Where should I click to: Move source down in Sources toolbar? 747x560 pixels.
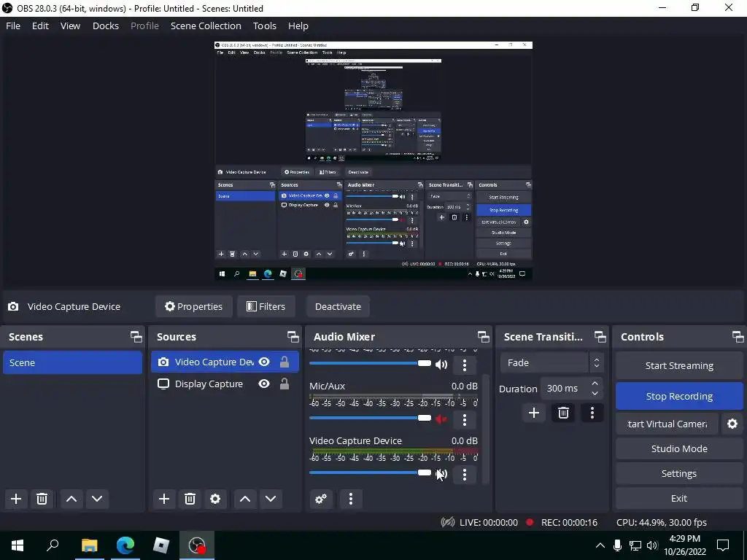click(271, 499)
